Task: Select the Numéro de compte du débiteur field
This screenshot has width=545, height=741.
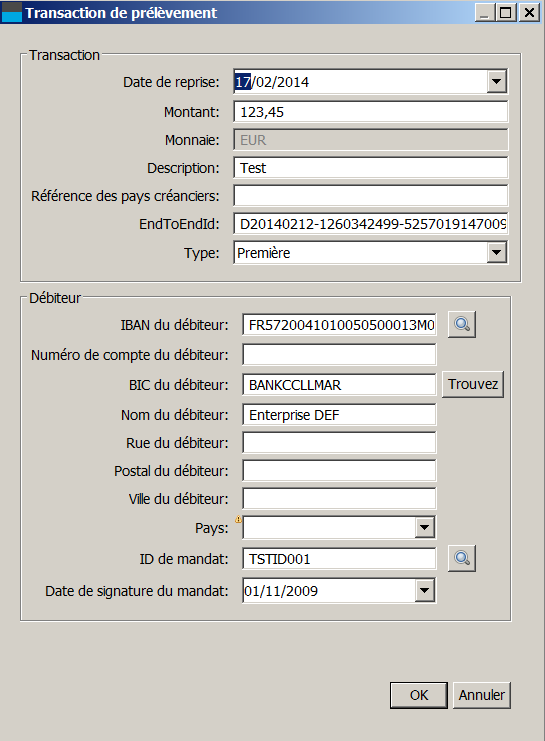Action: (x=339, y=354)
